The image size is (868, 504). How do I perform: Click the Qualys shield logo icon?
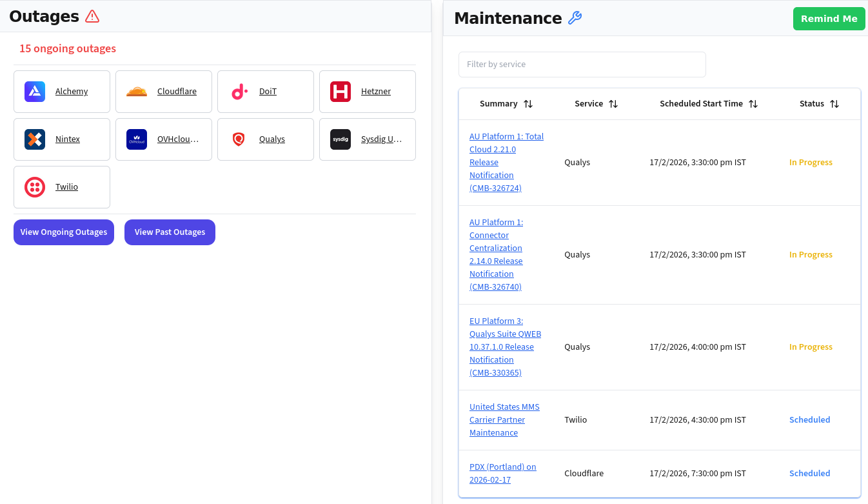coord(239,139)
